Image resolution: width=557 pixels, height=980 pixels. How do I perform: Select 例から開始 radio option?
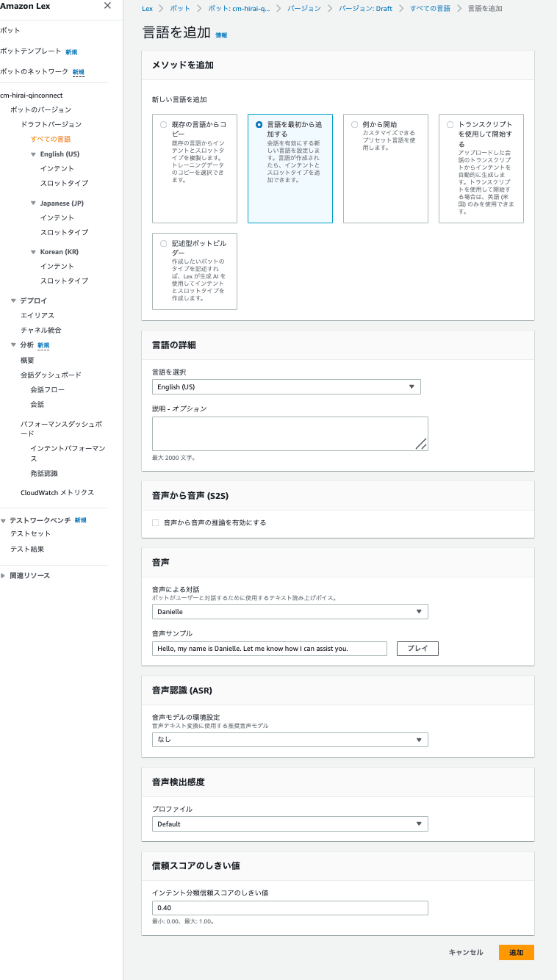(x=354, y=125)
